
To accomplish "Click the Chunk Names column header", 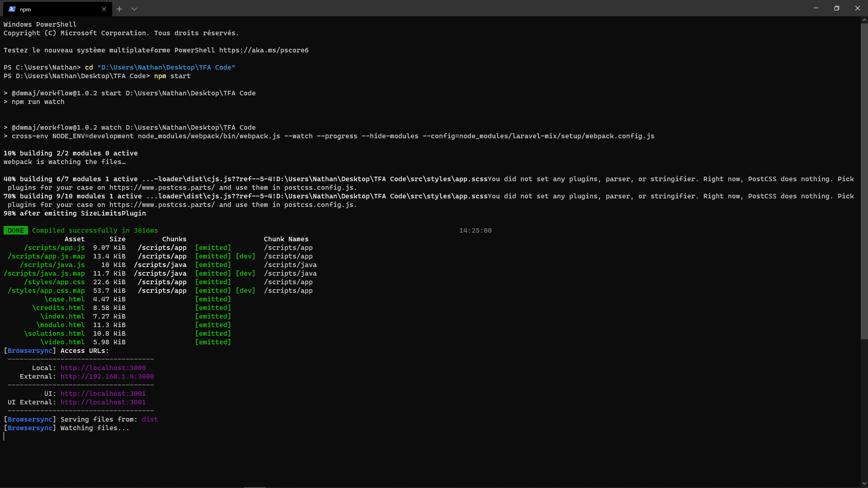I will coord(286,239).
